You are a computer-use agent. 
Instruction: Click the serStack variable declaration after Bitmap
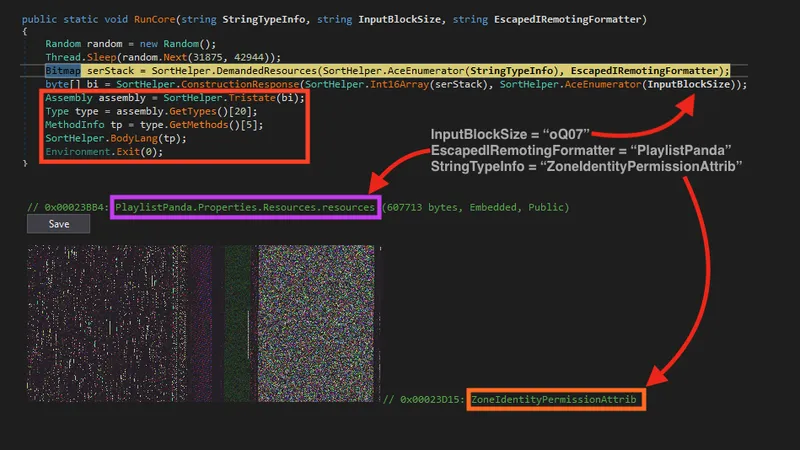click(x=110, y=71)
